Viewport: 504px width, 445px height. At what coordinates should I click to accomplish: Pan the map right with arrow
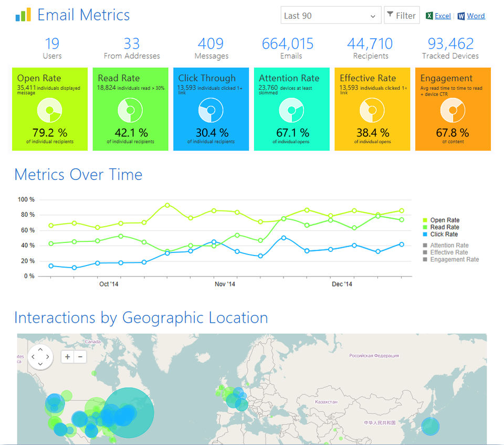coord(48,357)
